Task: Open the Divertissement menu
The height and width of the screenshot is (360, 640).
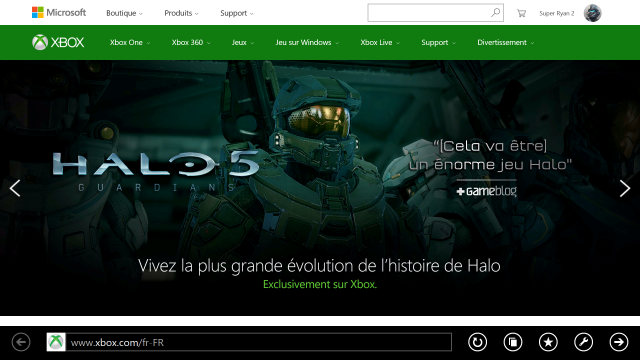Action: [x=506, y=42]
